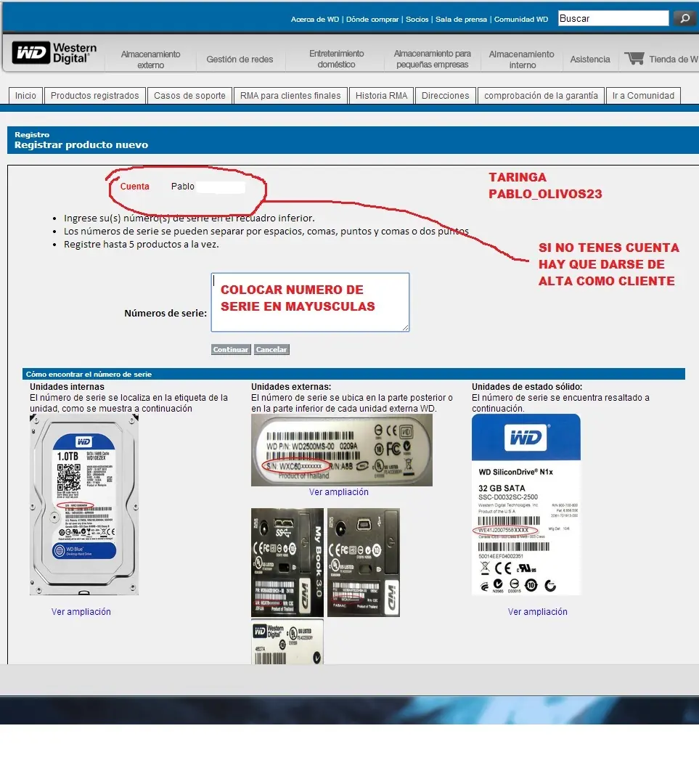Open Almacenamiento para pequeñas empresas menu
This screenshot has height=784, width=699.
[x=433, y=59]
